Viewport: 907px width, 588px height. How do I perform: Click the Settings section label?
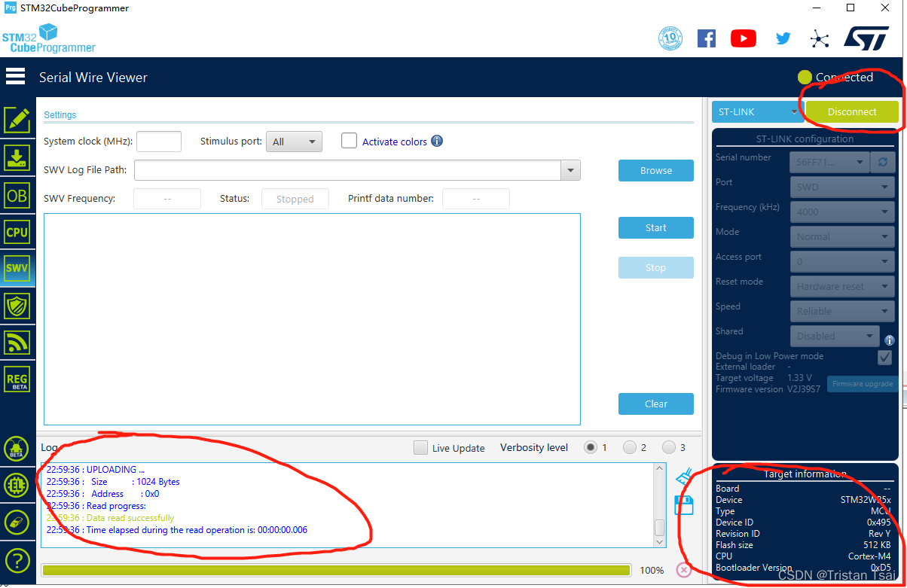[x=60, y=115]
